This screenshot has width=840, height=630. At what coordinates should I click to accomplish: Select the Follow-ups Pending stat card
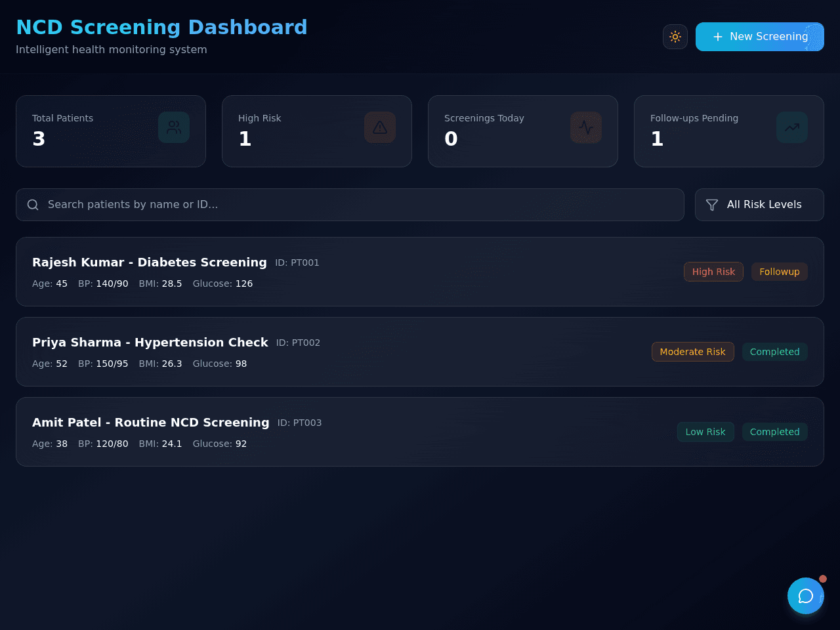729,131
